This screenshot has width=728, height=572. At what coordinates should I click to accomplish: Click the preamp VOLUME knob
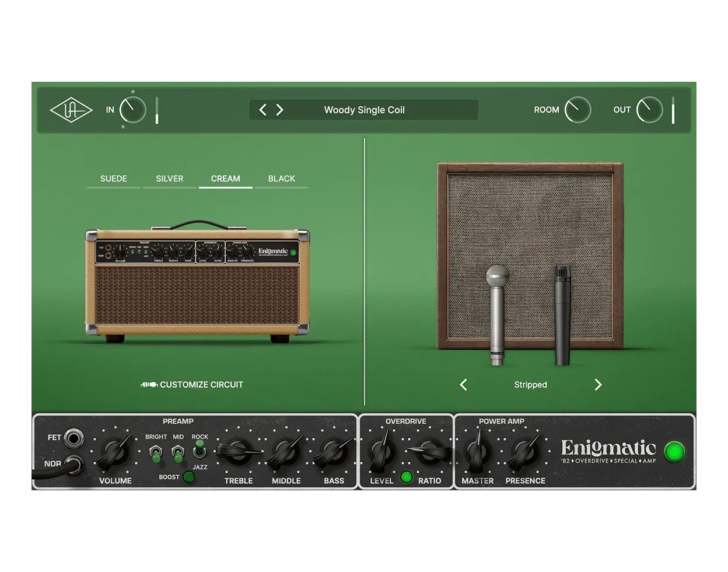[x=115, y=453]
